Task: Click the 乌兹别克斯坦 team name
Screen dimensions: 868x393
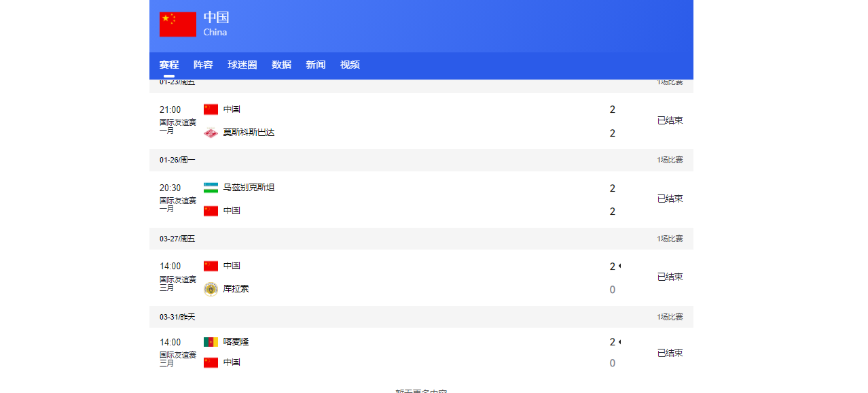Action: click(x=249, y=188)
